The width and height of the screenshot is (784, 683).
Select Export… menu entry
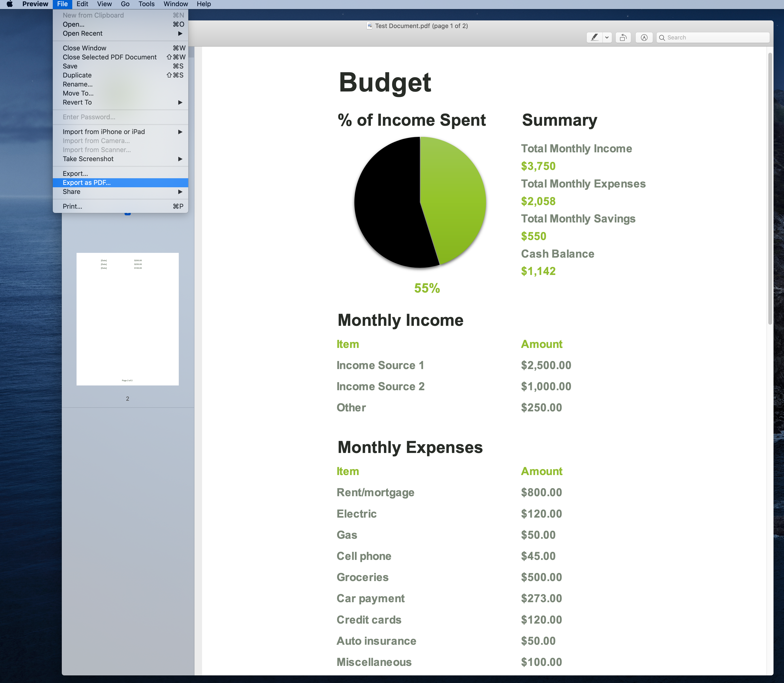(x=76, y=174)
